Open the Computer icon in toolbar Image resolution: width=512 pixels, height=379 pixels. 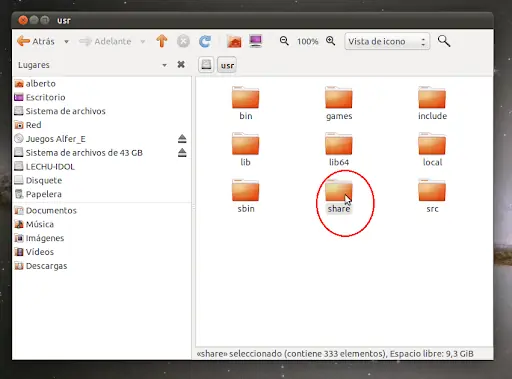point(256,41)
